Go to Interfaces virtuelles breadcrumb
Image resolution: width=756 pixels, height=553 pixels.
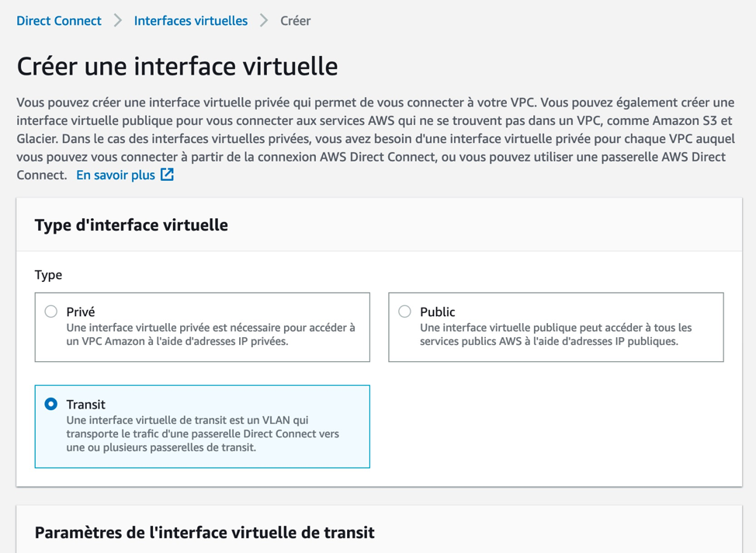[x=191, y=21]
